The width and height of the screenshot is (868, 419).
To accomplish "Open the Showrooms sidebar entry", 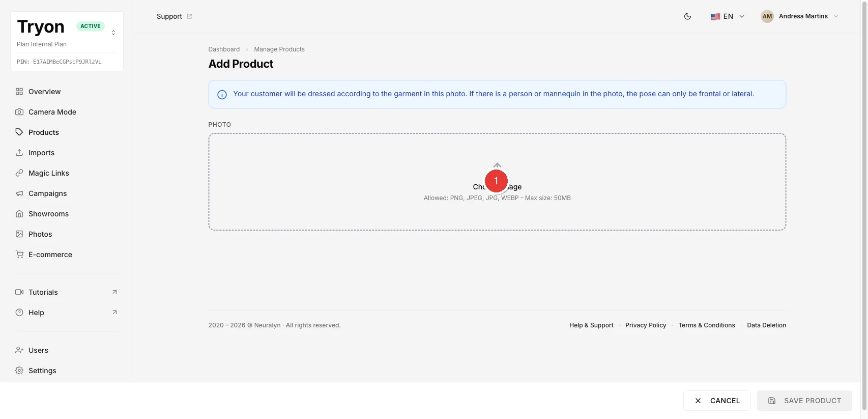I will click(67, 214).
